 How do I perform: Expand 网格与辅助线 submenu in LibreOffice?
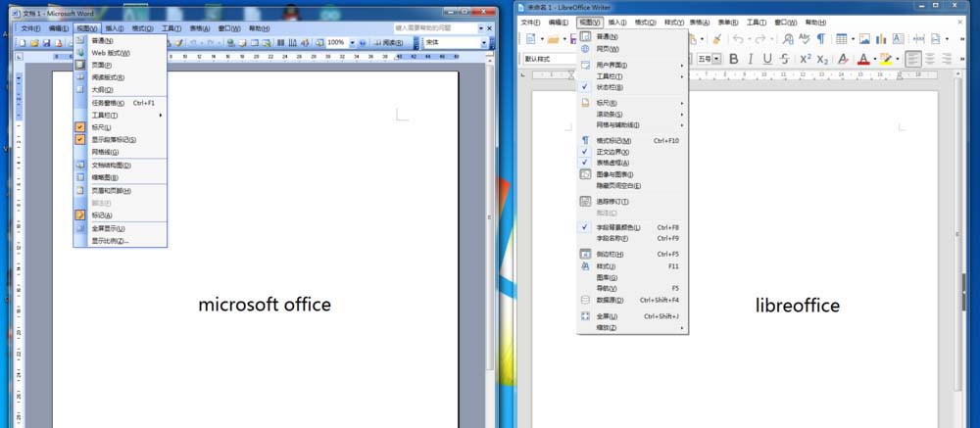point(632,125)
